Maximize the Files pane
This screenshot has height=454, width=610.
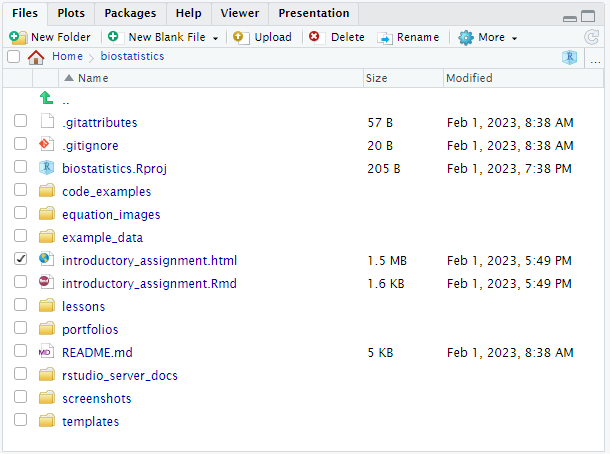(588, 16)
